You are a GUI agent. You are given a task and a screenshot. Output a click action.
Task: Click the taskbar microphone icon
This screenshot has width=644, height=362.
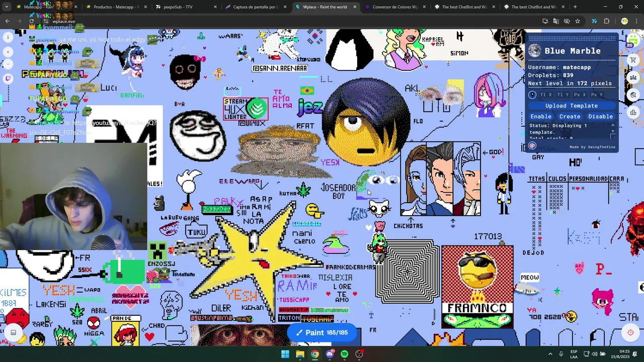pyautogui.click(x=561, y=354)
